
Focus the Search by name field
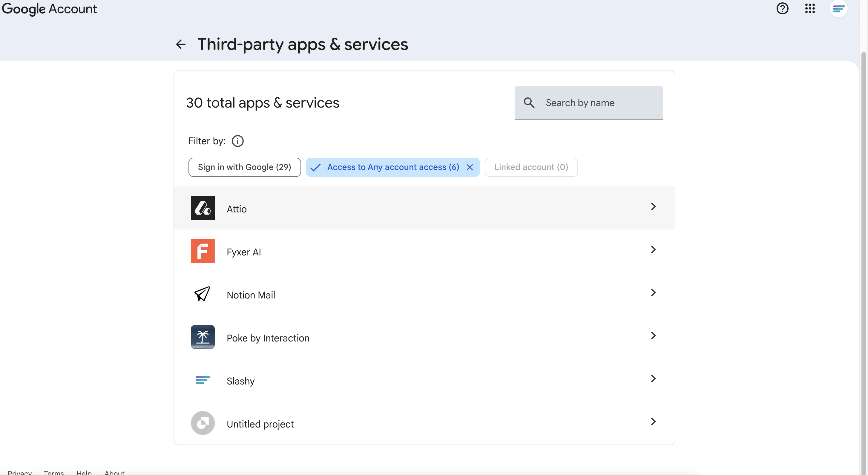coord(589,103)
